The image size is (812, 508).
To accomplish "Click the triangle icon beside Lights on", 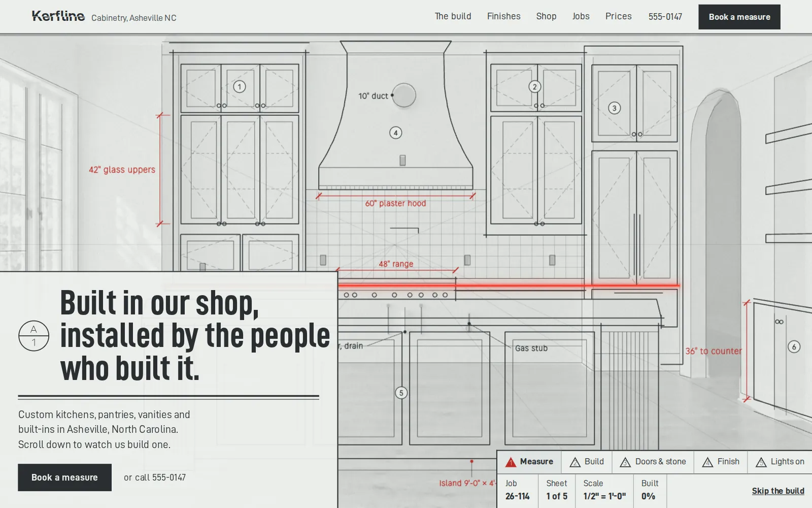I will tap(761, 462).
